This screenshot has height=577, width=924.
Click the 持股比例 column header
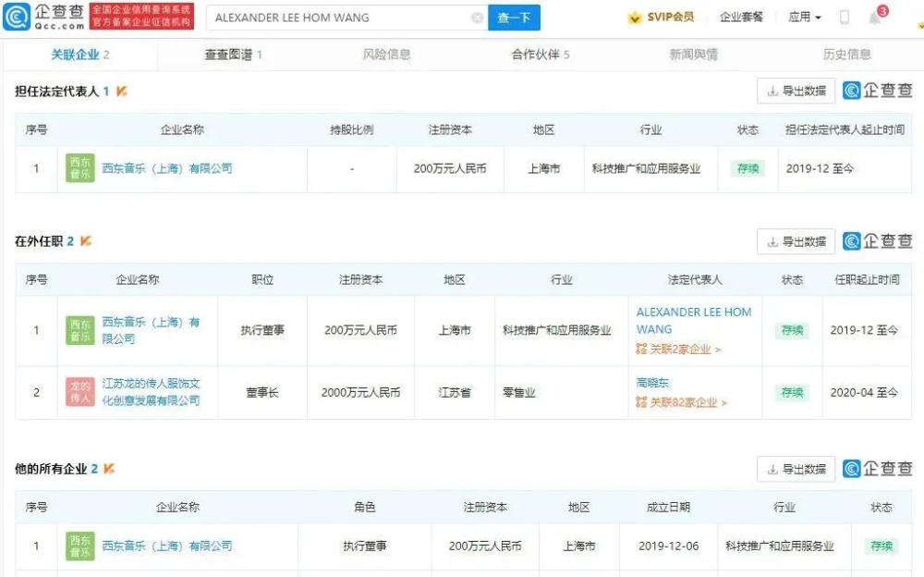pyautogui.click(x=352, y=129)
